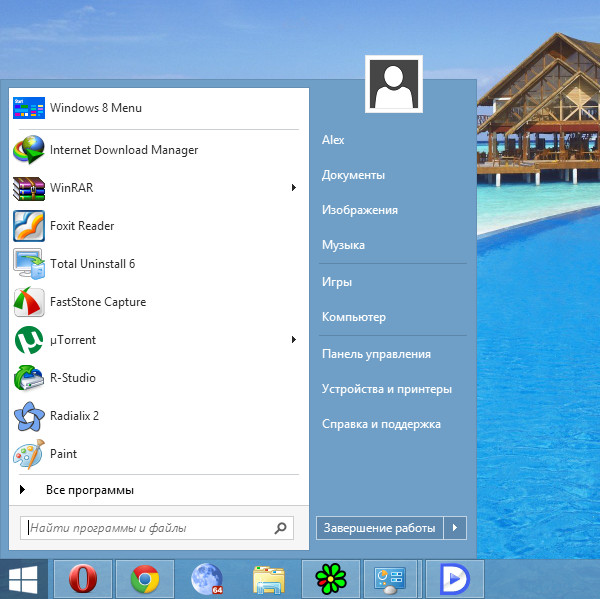The image size is (600, 599).
Task: Open Total Uninstall 6 program
Action: pos(92,264)
